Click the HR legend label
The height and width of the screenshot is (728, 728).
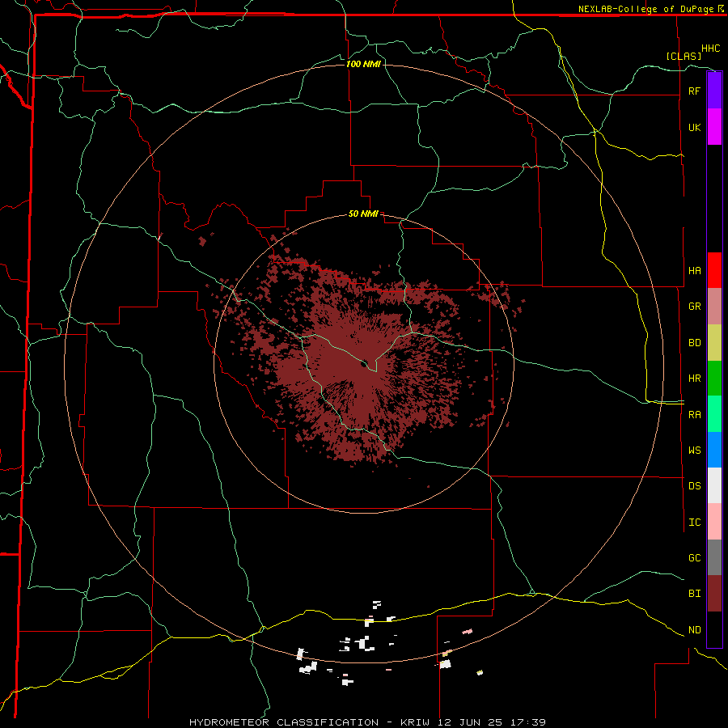(694, 379)
